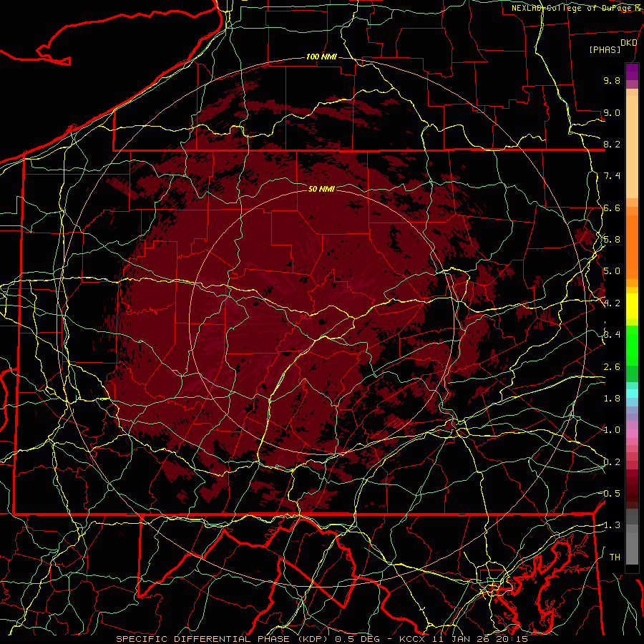Click the "11 JAN 26 20:15" timestamp
Image resolution: width=644 pixels, height=644 pixels.
pos(481,639)
